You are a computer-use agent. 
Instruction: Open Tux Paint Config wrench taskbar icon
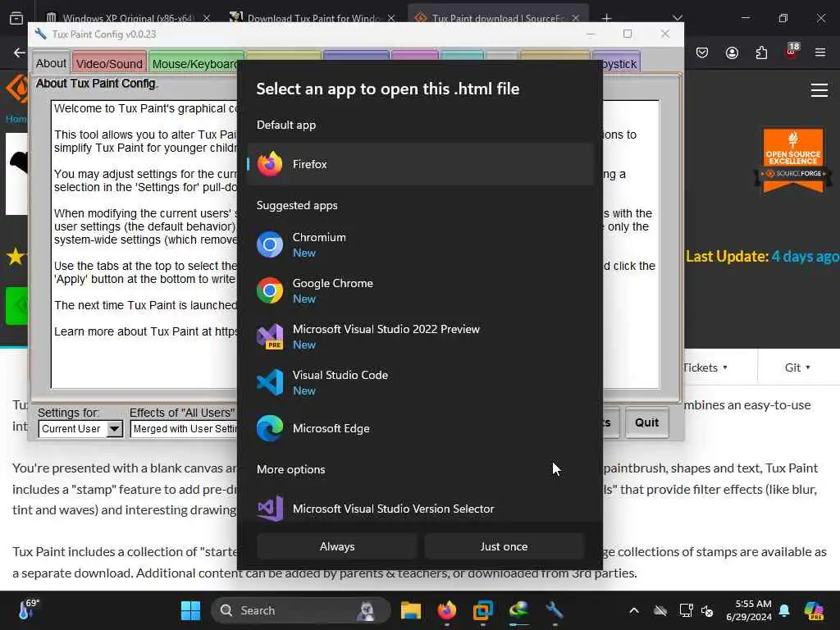coord(555,610)
